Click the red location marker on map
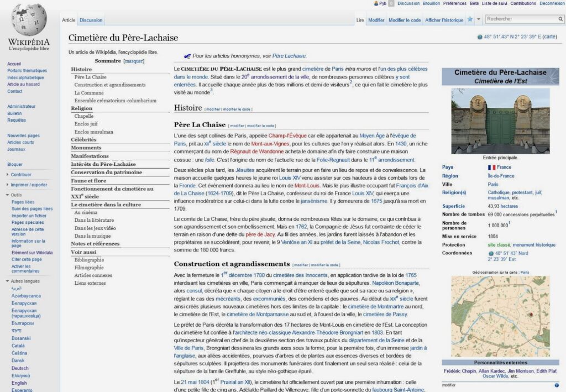The width and height of the screenshot is (566, 392). click(x=531, y=315)
